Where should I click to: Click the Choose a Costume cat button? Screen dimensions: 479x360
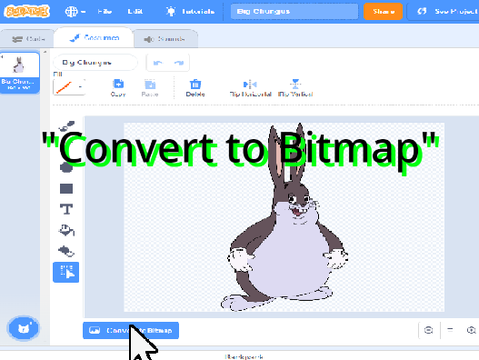(23, 328)
